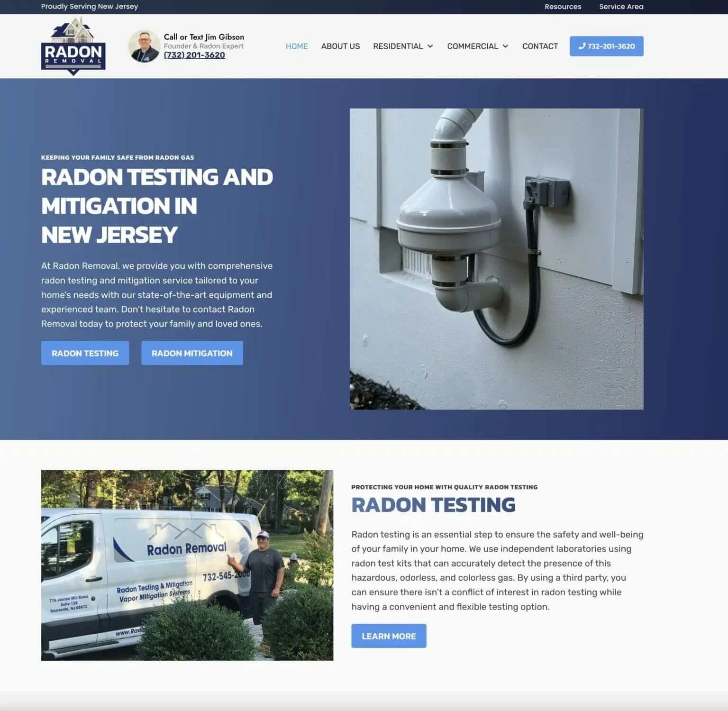Viewport: 728px width, 711px height.
Task: Open the Home menu item
Action: point(297,46)
